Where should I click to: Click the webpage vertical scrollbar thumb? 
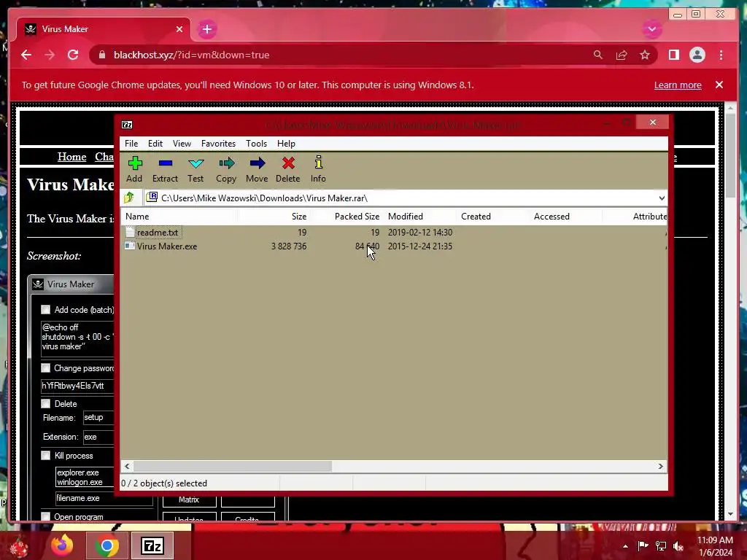[x=731, y=155]
